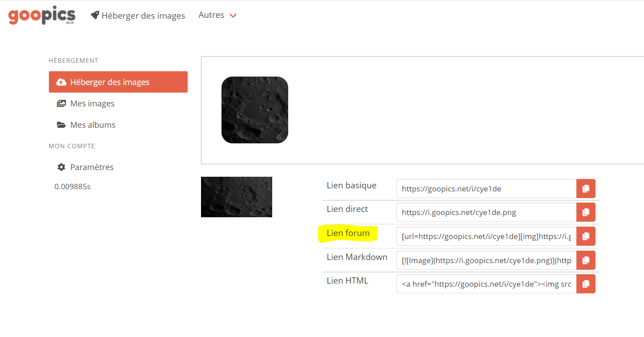Copy the Lien forum code
Viewport: 644px width, 337px height.
[x=586, y=236]
